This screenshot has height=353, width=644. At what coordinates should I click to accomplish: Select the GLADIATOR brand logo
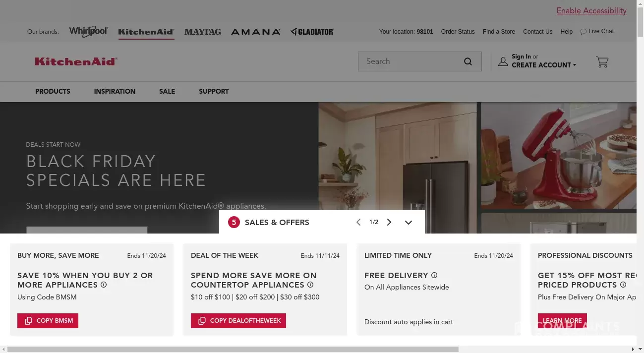[312, 31]
